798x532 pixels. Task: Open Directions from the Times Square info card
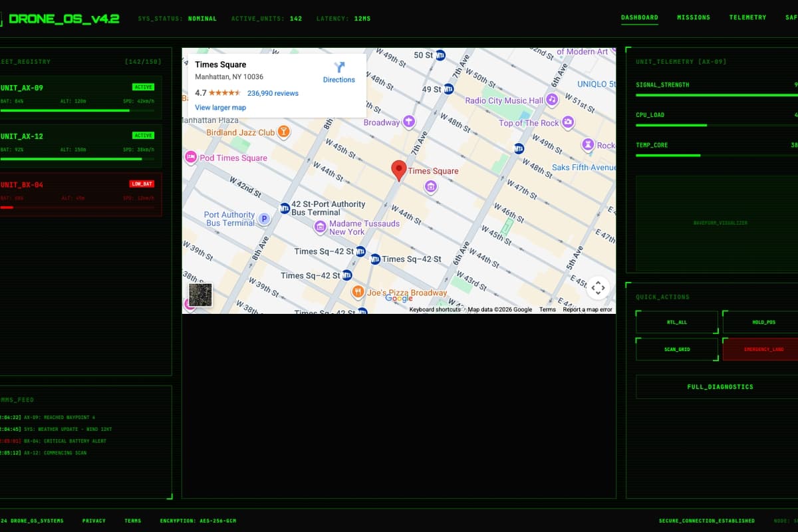coord(339,72)
